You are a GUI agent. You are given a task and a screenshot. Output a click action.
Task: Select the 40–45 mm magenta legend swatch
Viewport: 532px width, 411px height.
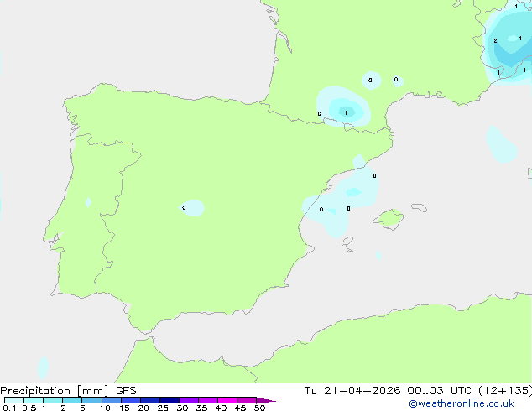click(x=227, y=400)
